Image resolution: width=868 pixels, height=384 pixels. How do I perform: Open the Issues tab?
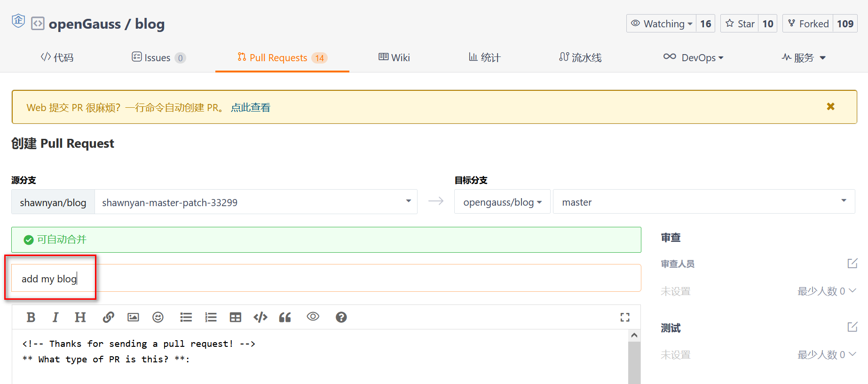158,57
